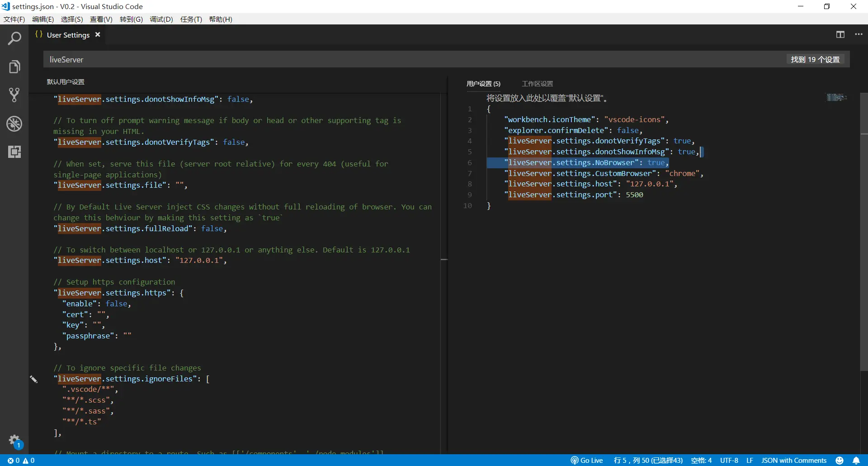Open the feedback smiley in status bar
Viewport: 868px width, 466px height.
(x=840, y=460)
